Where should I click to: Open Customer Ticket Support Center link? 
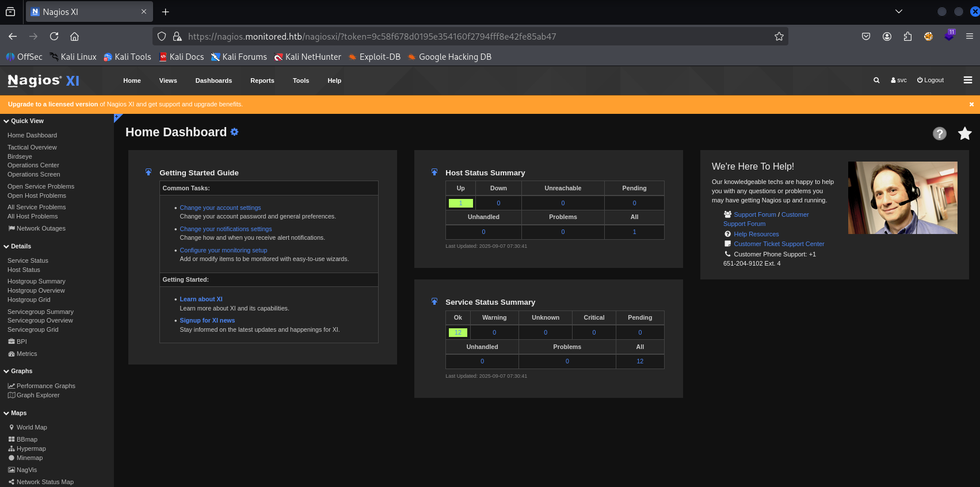[779, 244]
